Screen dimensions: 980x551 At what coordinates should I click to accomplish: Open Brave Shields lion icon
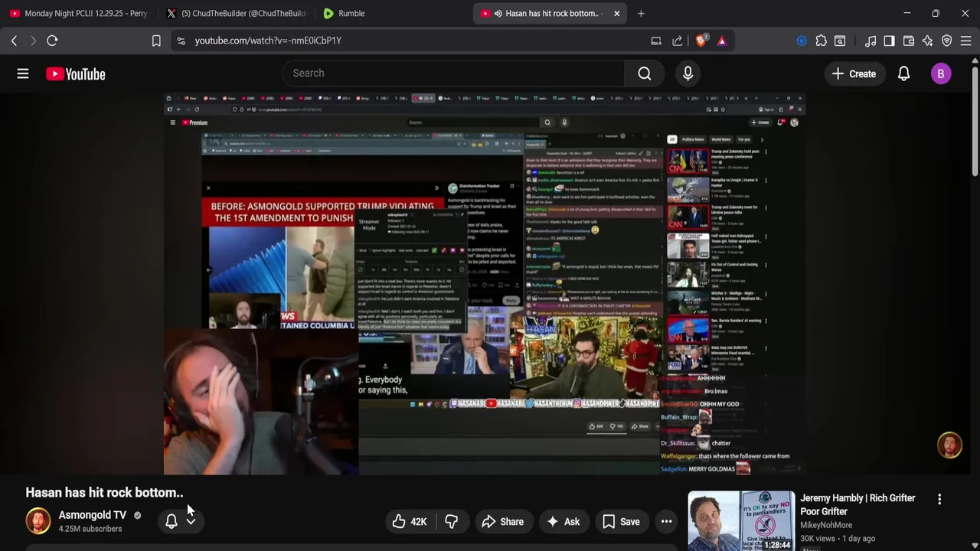tap(701, 41)
